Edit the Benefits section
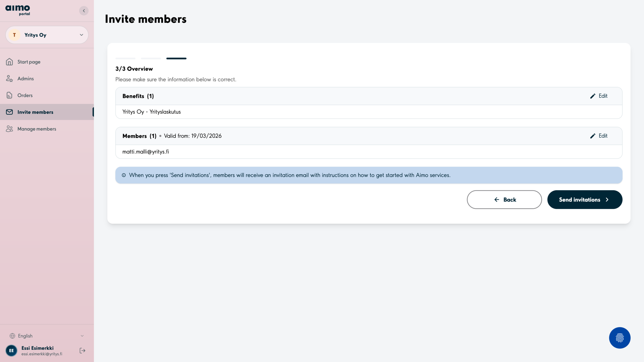 point(599,96)
